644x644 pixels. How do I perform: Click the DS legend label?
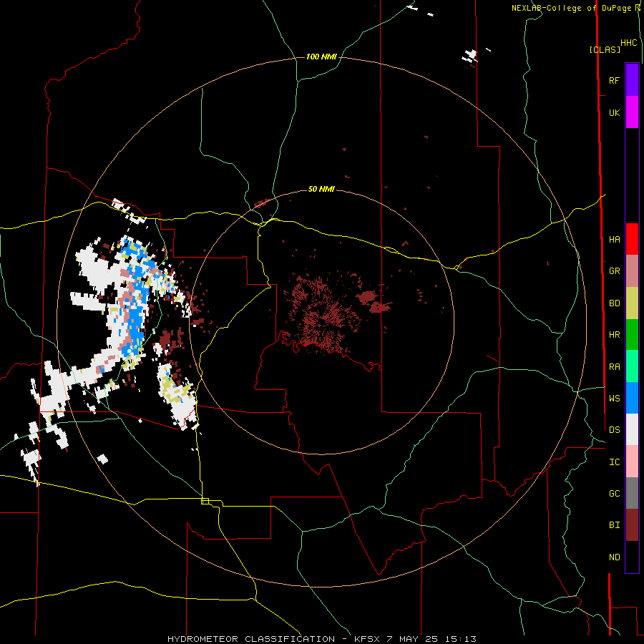pyautogui.click(x=614, y=429)
